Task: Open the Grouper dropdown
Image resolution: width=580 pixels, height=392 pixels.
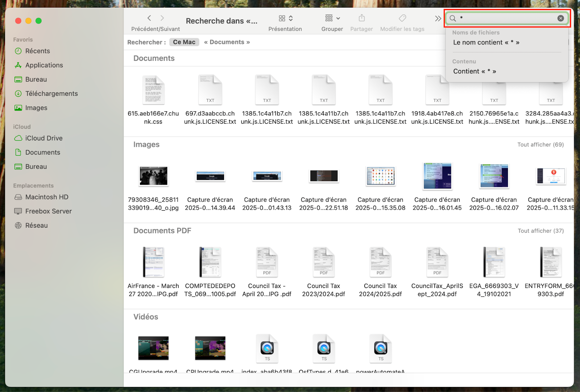Action: 332,18
